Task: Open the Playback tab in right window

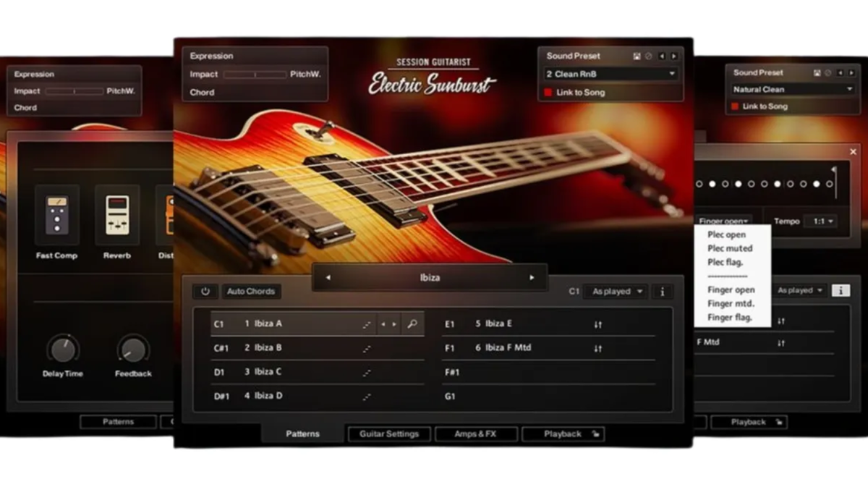Action: (749, 422)
